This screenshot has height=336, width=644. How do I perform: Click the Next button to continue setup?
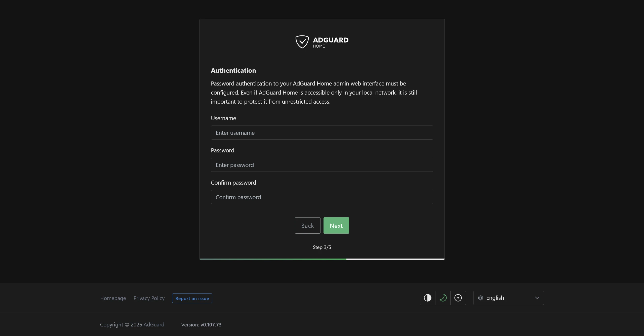click(x=336, y=225)
